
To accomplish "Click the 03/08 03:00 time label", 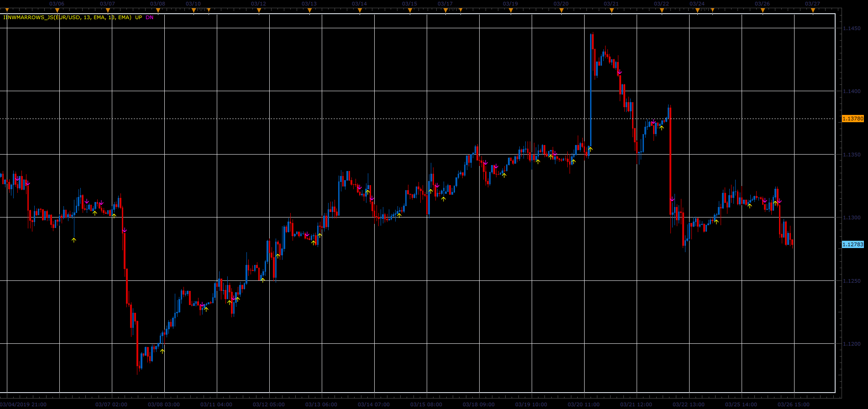I will (164, 404).
